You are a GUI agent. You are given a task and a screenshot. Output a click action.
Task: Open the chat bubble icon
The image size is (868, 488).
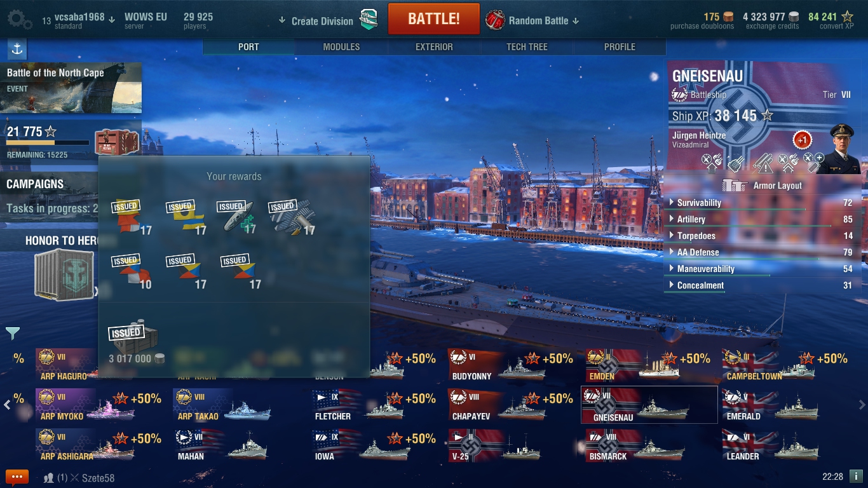[17, 477]
